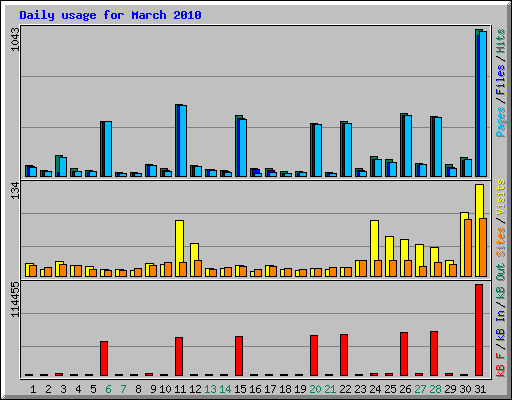This screenshot has width=512, height=400.
Task: Click green weekend day label 6
Action: pos(108,389)
